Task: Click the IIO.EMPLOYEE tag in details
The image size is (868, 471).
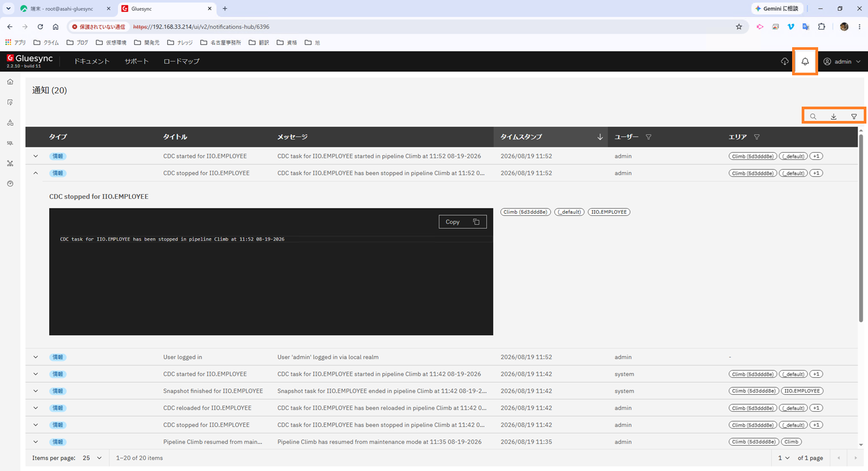Action: pyautogui.click(x=609, y=212)
